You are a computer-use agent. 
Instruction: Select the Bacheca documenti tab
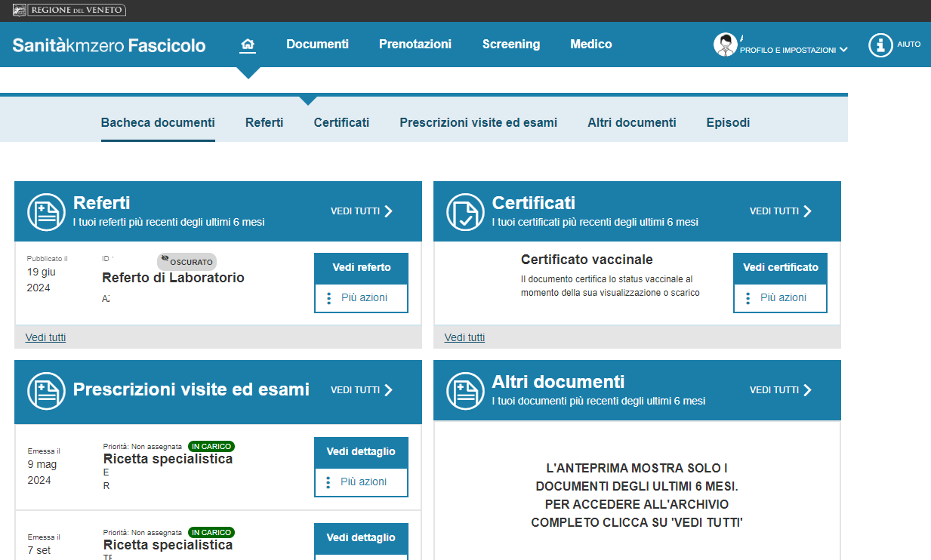(x=158, y=122)
